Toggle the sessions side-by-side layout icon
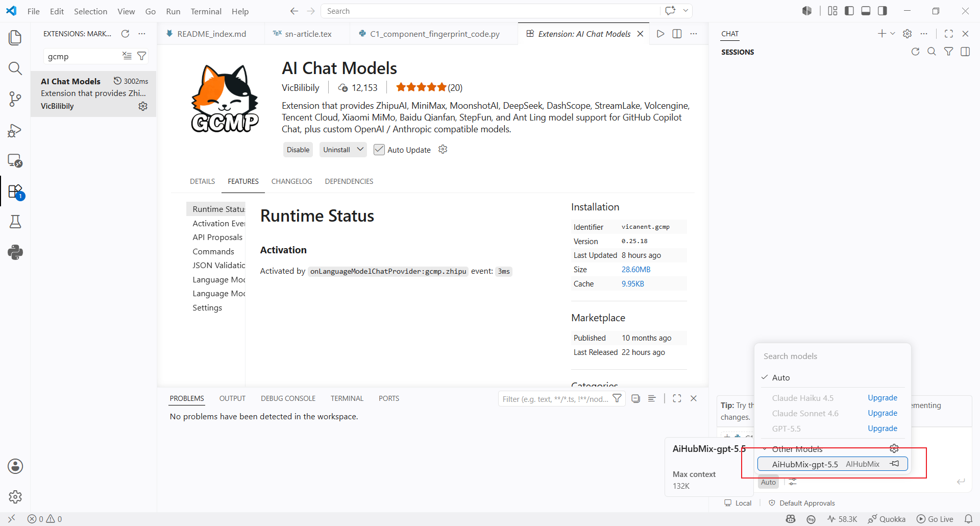This screenshot has height=526, width=980. click(x=965, y=52)
